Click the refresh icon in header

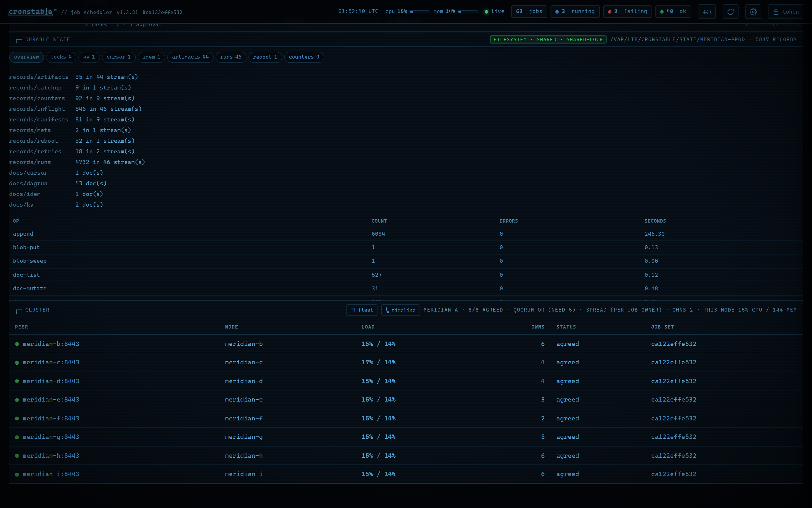tap(730, 12)
